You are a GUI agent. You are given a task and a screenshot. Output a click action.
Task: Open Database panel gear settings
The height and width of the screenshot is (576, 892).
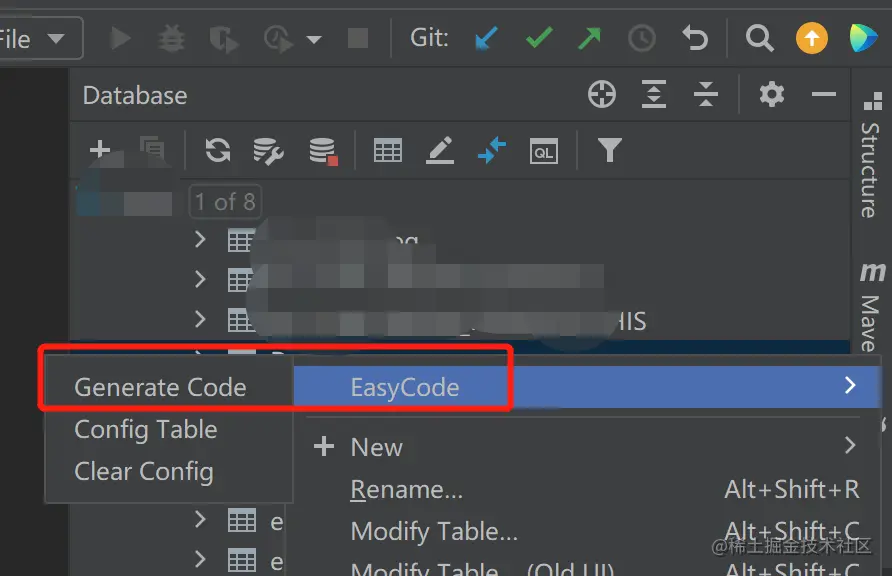click(x=771, y=94)
